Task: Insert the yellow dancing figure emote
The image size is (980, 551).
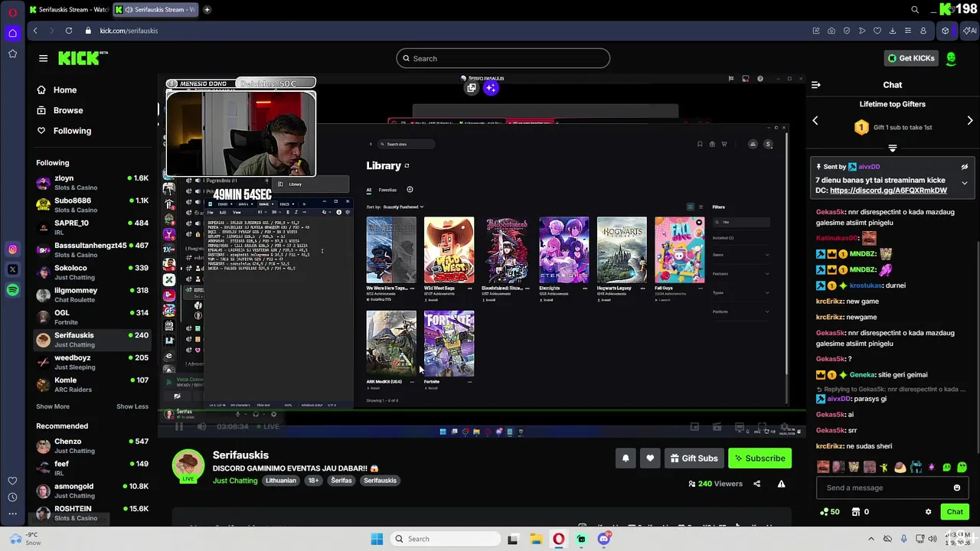Action: tap(884, 467)
